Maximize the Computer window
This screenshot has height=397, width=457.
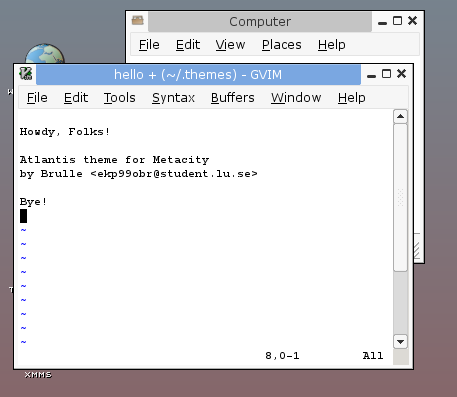(397, 21)
